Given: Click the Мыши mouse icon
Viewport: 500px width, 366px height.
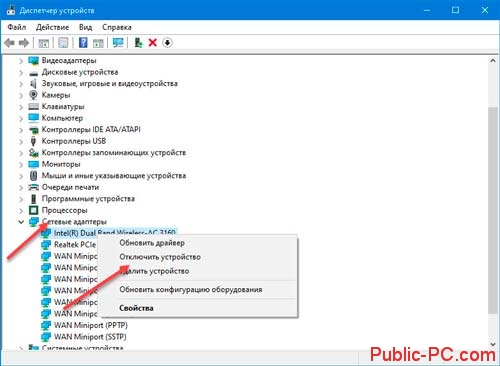Looking at the screenshot, I should point(33,176).
